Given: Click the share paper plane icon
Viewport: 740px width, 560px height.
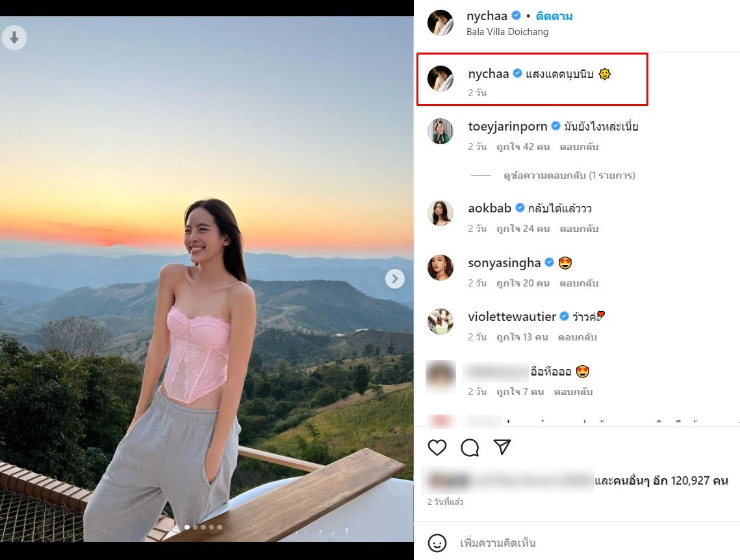Looking at the screenshot, I should 502,447.
